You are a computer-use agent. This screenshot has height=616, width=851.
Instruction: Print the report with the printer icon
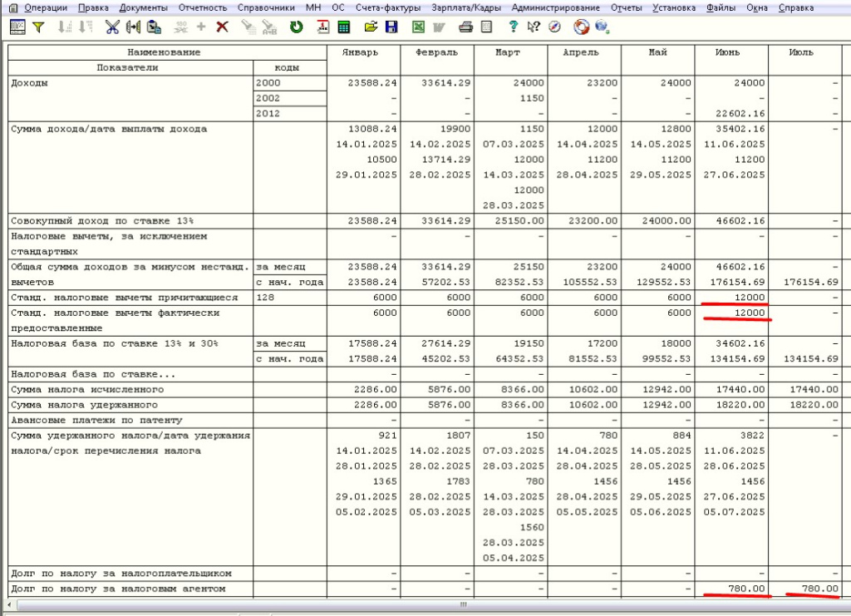pyautogui.click(x=465, y=27)
